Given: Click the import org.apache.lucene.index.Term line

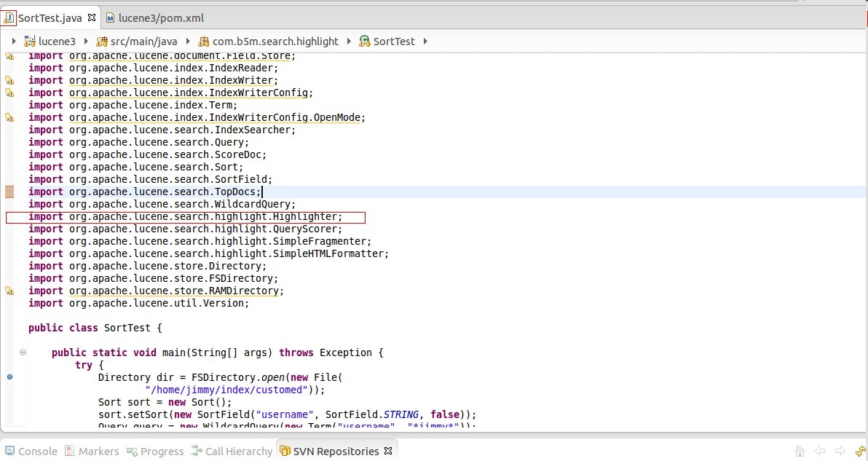Looking at the screenshot, I should (x=133, y=105).
